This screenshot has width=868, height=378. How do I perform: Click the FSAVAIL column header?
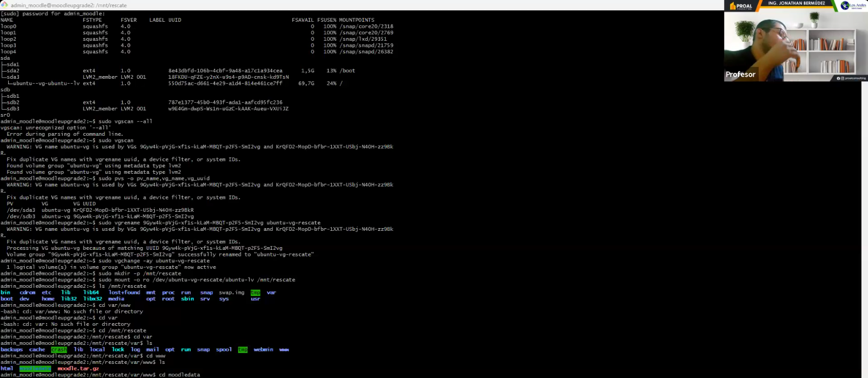click(x=303, y=20)
